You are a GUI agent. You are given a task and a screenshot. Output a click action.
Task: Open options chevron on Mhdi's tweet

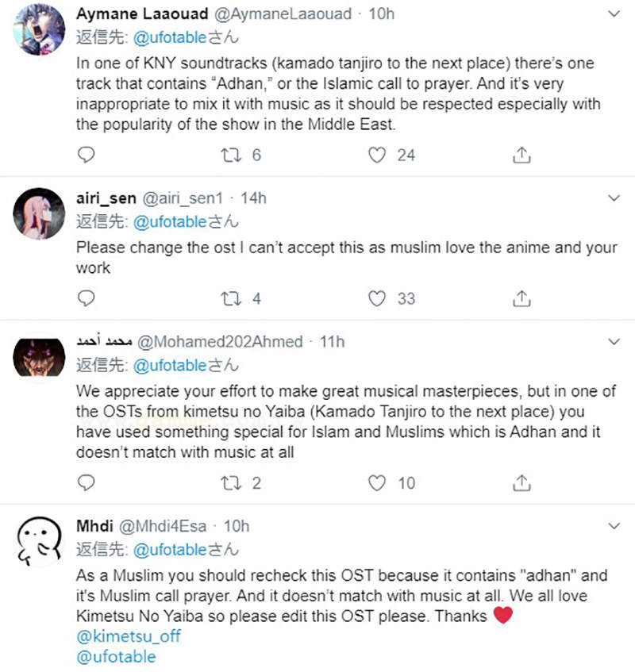pyautogui.click(x=614, y=525)
